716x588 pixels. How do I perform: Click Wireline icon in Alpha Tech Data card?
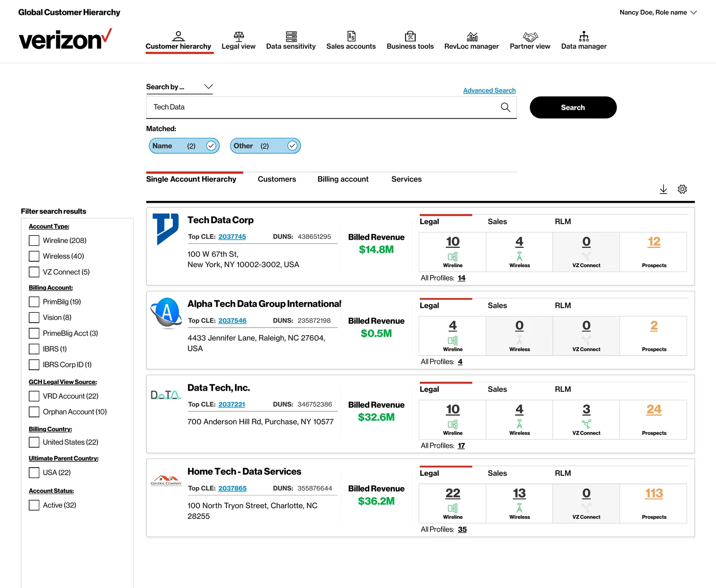point(453,341)
